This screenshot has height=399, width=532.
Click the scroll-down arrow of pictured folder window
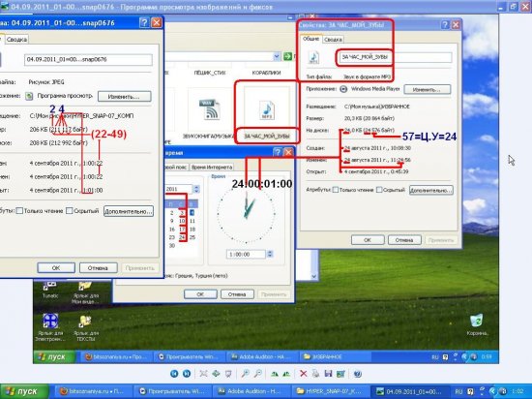313,276
